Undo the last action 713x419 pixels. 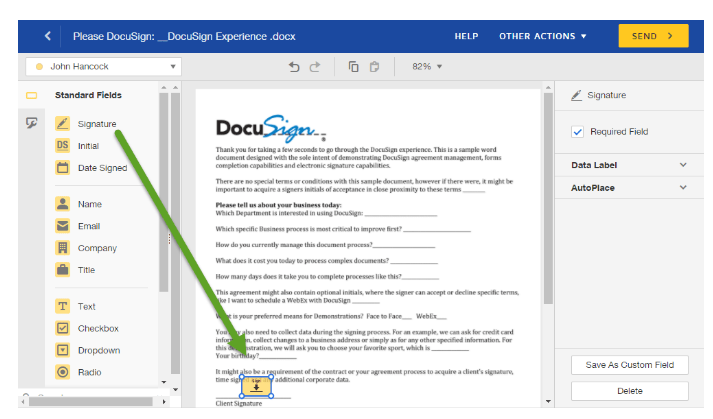click(x=294, y=67)
